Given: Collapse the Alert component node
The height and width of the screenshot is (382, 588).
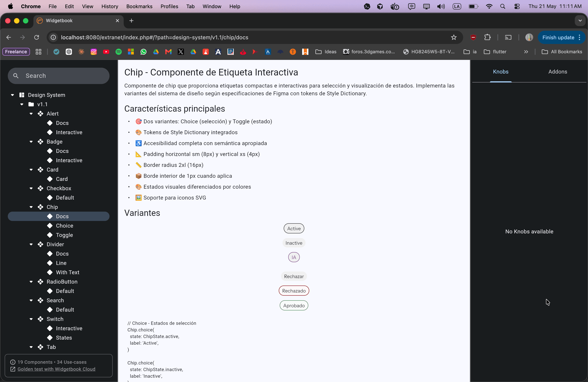Looking at the screenshot, I should 31,114.
